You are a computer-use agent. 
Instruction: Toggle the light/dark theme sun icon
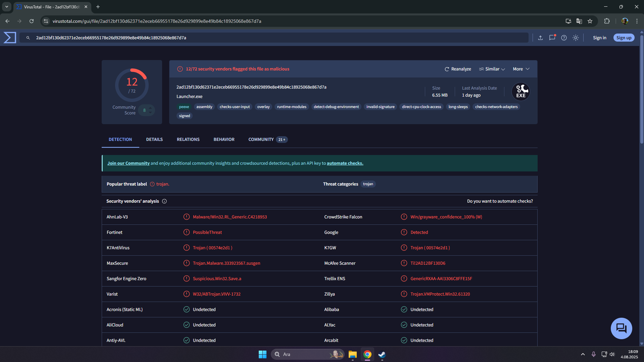coord(576,38)
